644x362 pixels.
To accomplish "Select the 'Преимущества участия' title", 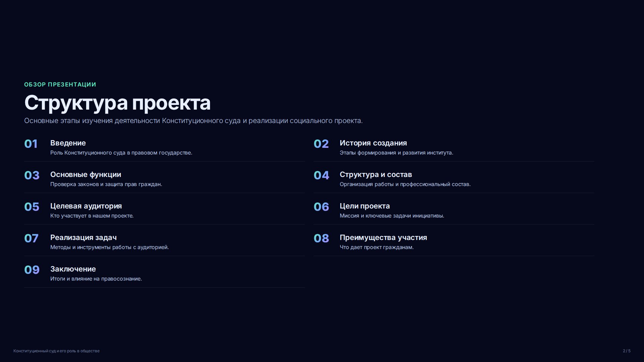I will point(383,238).
